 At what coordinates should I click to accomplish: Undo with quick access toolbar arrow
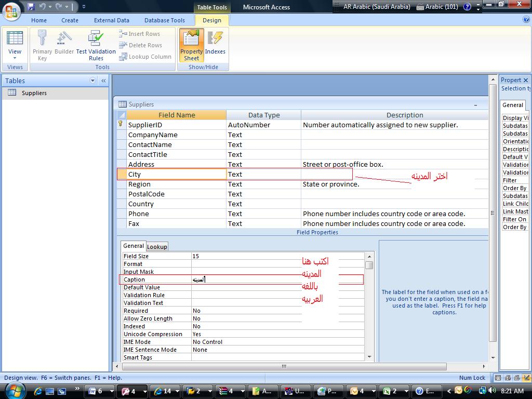tap(43, 6)
